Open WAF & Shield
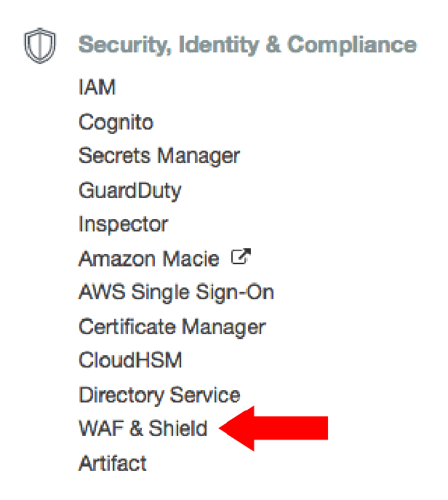Screen dimensions: 448x500 point(143,428)
